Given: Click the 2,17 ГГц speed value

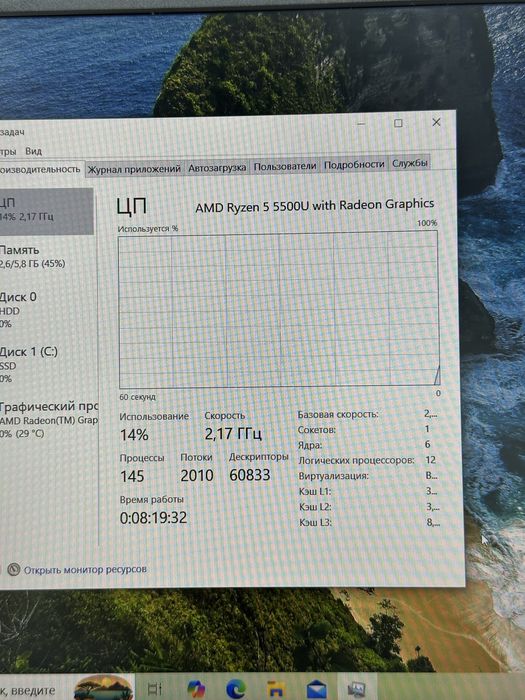Looking at the screenshot, I should click(x=233, y=433).
